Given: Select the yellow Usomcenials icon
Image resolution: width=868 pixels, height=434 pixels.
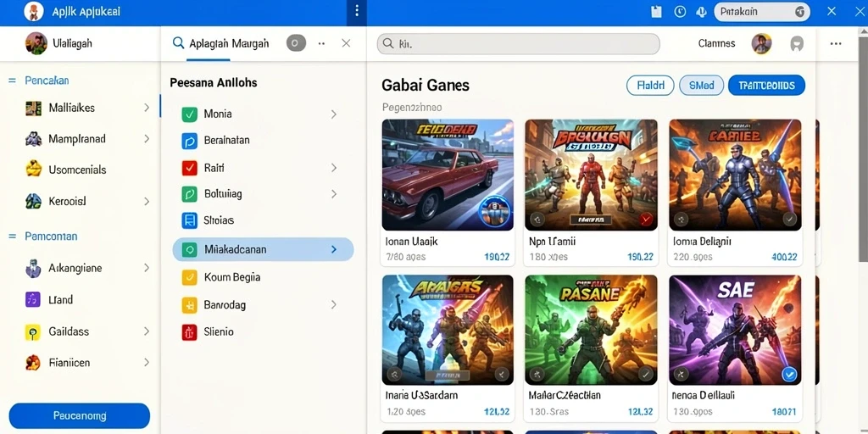Looking at the screenshot, I should point(34,170).
